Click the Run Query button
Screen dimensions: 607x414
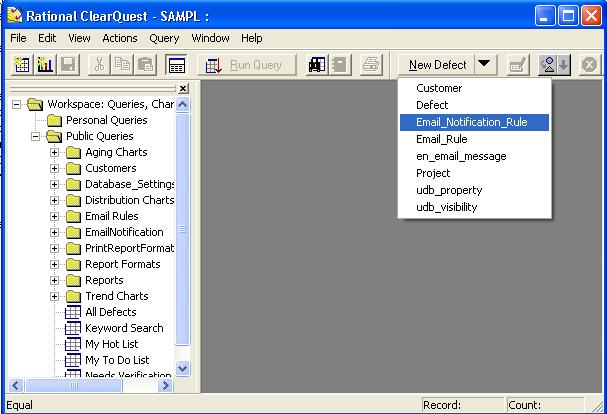(x=247, y=65)
